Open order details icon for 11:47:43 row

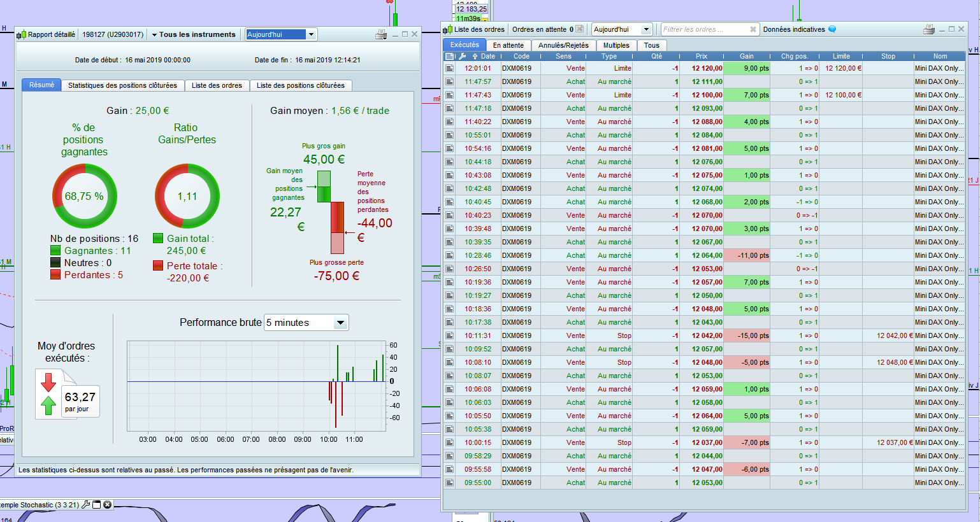(x=449, y=95)
